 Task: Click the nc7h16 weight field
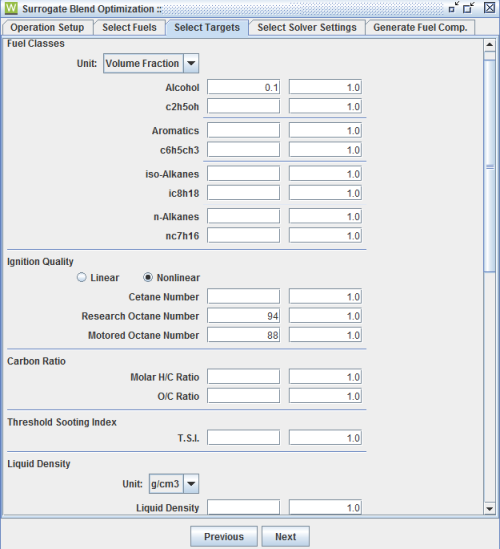(325, 236)
